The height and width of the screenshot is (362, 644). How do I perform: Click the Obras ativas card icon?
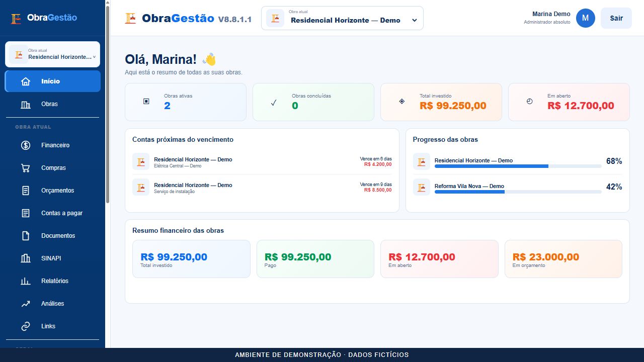(x=146, y=101)
